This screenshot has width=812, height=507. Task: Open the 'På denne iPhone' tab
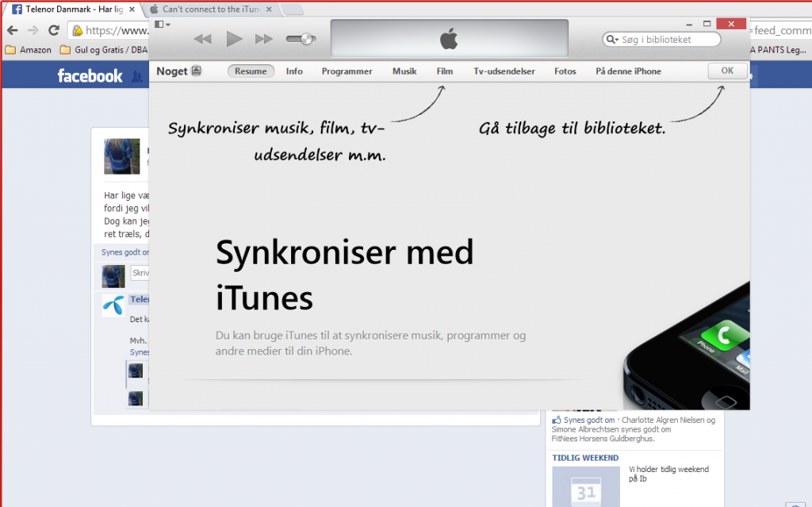point(628,71)
